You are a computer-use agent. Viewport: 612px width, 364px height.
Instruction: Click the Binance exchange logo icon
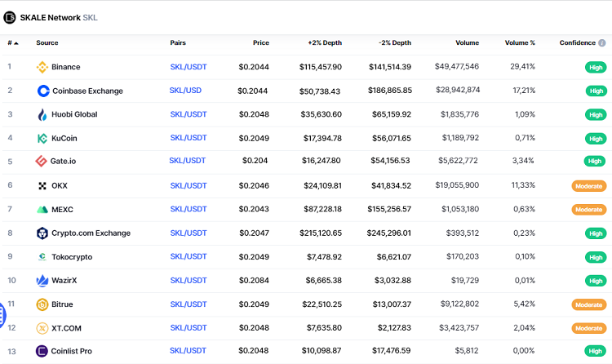[x=42, y=67]
